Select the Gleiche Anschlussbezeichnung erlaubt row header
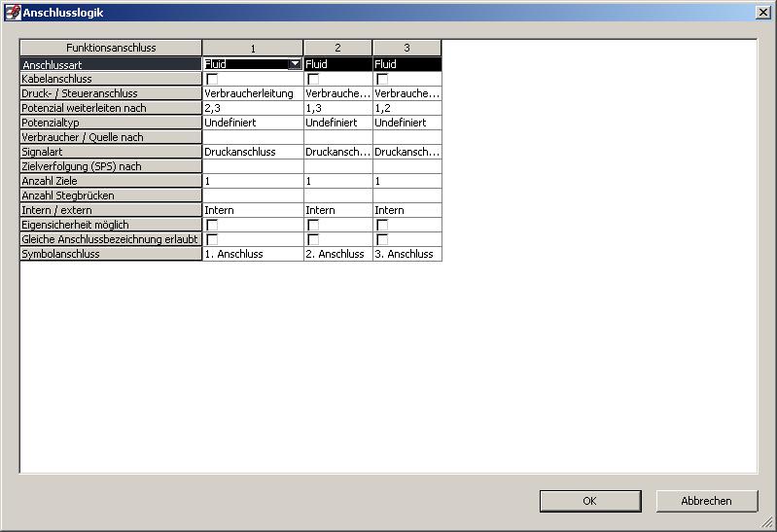This screenshot has height=532, width=777. coord(111,239)
